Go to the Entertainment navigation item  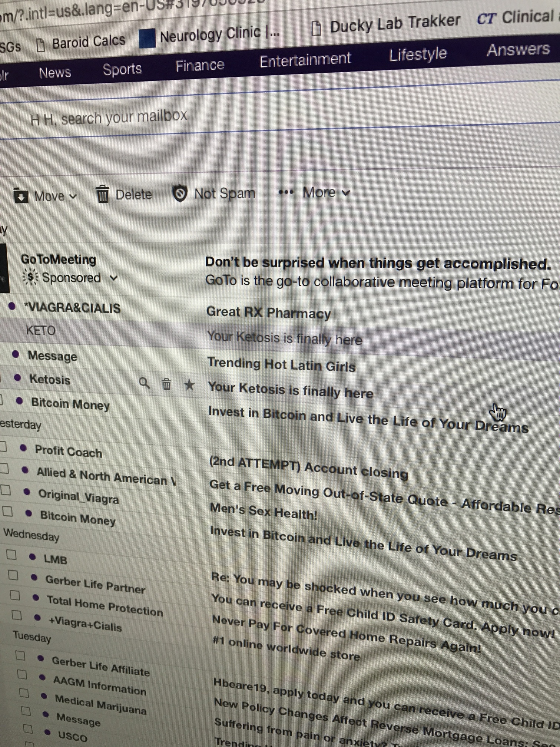305,60
